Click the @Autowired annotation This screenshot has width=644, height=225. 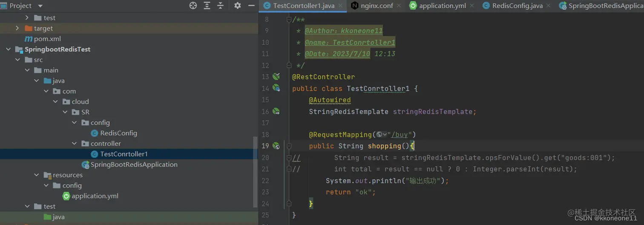[330, 100]
